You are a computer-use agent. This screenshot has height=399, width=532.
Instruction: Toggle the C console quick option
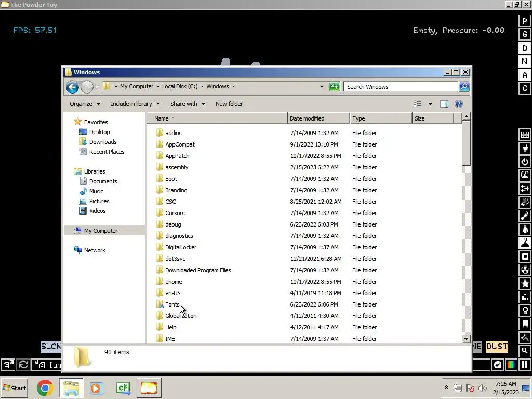[x=525, y=88]
